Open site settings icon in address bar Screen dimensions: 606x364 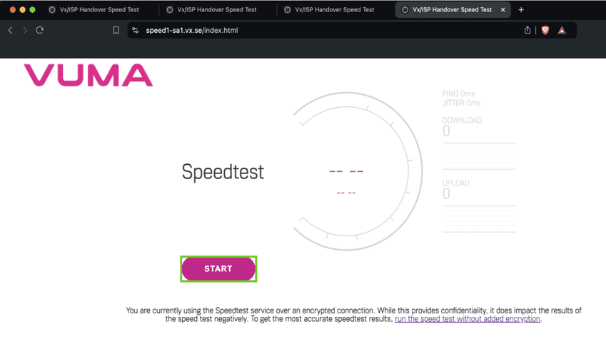[136, 31]
